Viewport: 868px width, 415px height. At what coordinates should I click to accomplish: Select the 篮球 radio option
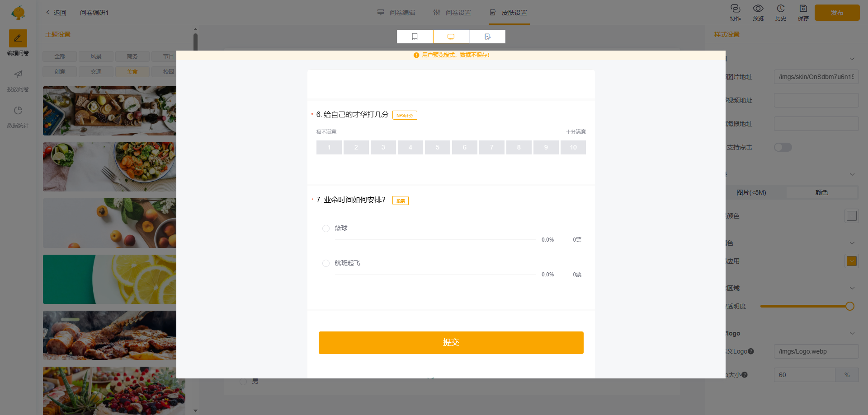coord(326,228)
